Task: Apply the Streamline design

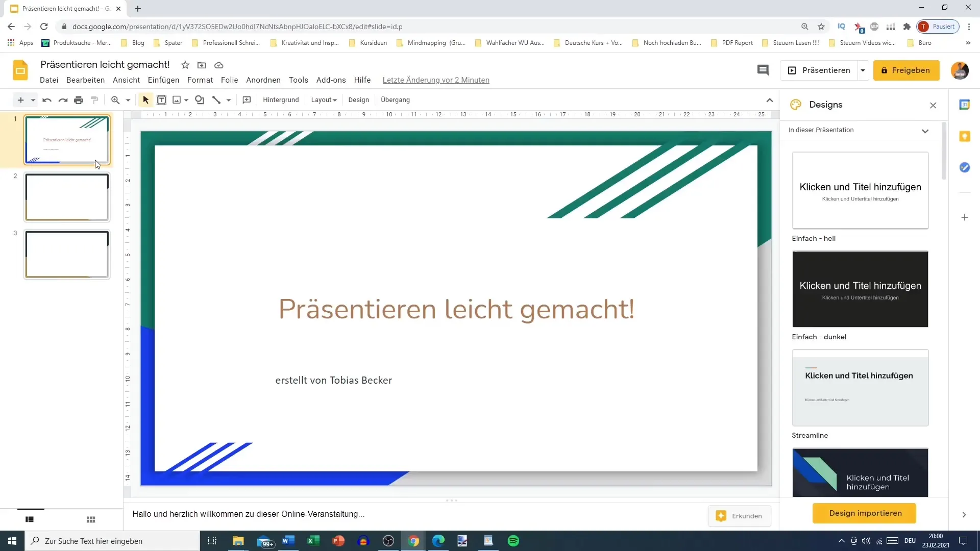Action: pos(860,388)
